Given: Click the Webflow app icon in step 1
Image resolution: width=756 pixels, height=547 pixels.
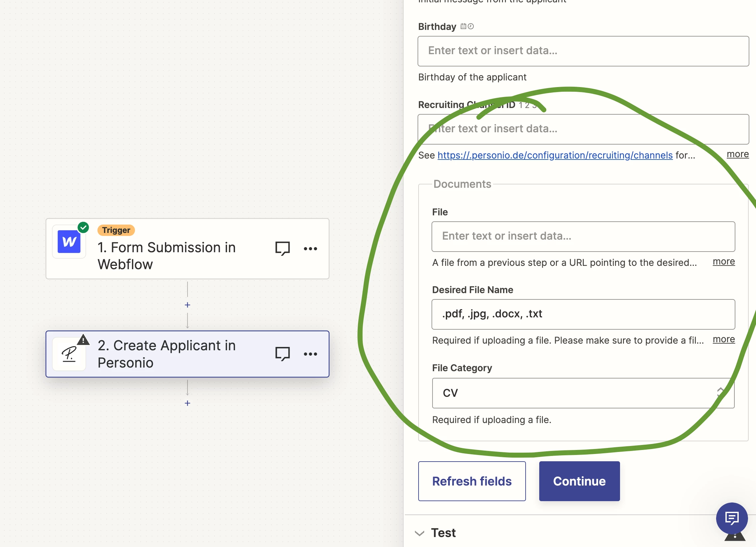Looking at the screenshot, I should coord(69,242).
